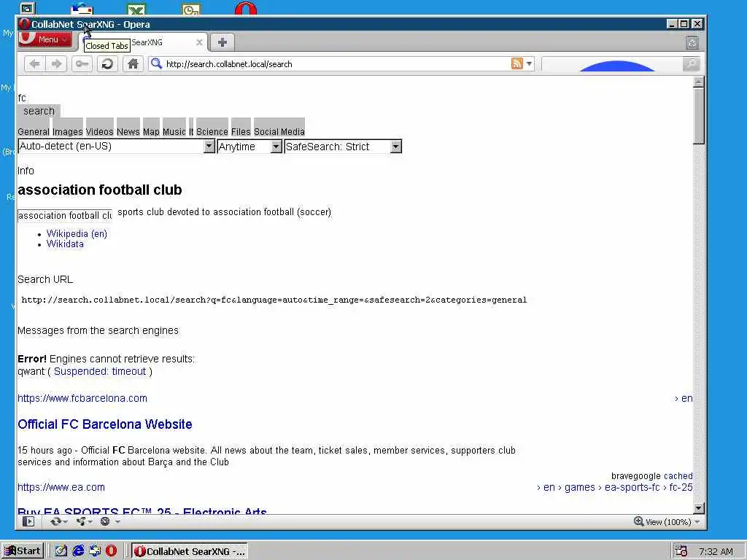Switch to the Videos category tab
This screenshot has width=747, height=560.
coord(99,131)
